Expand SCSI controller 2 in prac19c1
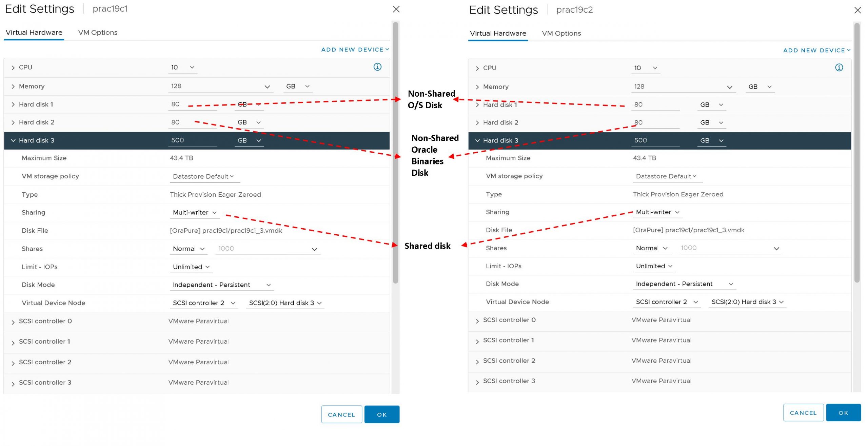Screen dimensions: 868x446 pyautogui.click(x=13, y=363)
